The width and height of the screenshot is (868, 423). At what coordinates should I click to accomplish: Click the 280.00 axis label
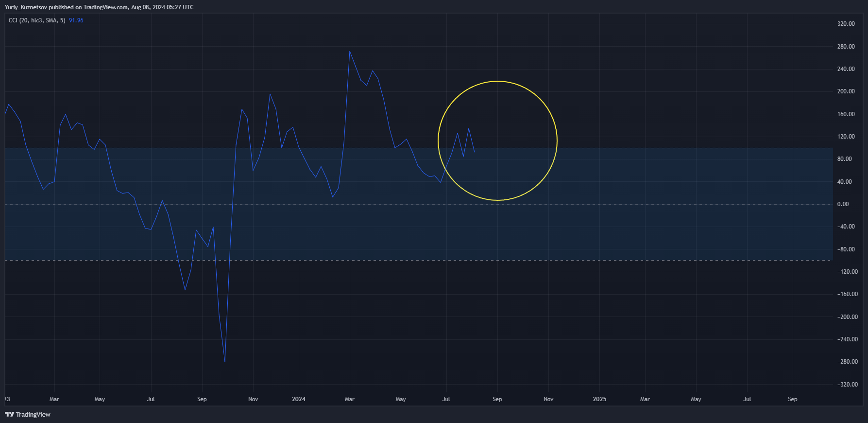(846, 47)
